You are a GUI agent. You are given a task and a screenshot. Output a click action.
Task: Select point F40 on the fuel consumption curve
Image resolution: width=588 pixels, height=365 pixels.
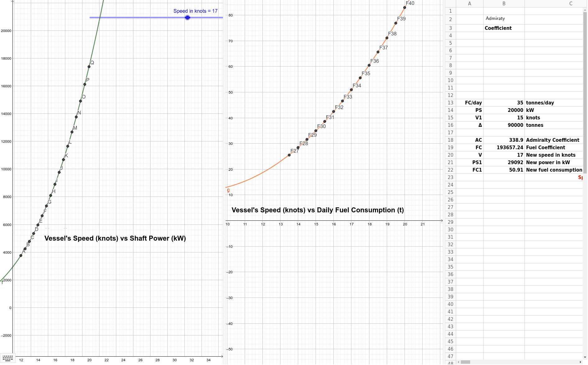404,7
